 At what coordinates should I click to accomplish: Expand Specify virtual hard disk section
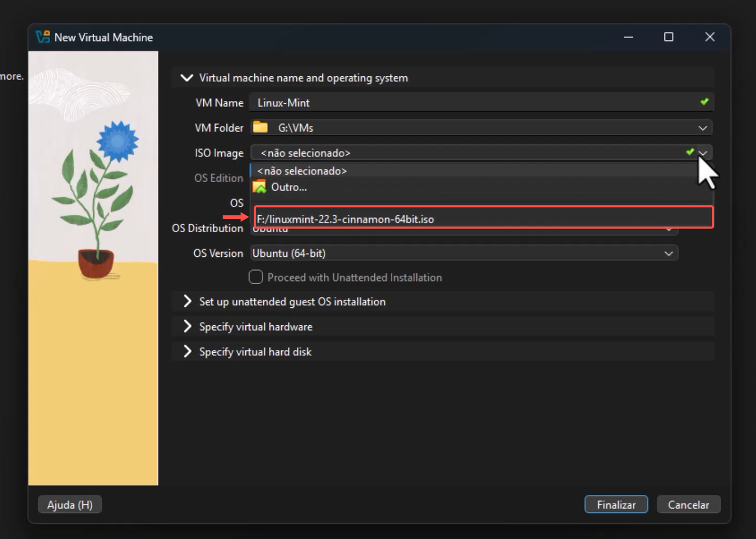pyautogui.click(x=187, y=352)
